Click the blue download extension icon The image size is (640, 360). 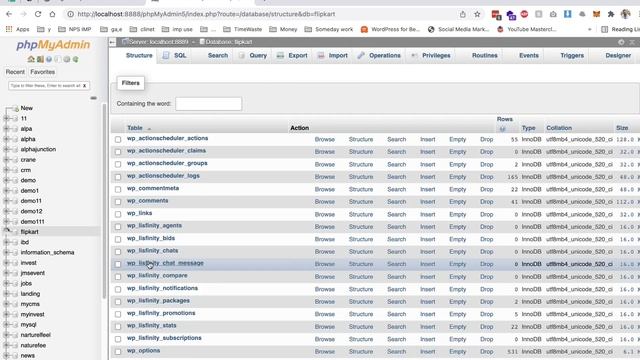click(567, 14)
